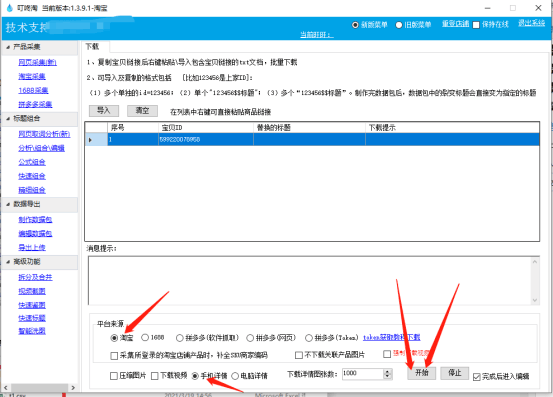553x397 pixels.
Task: Open 编辑数据包 in the sidebar
Action: coord(35,233)
